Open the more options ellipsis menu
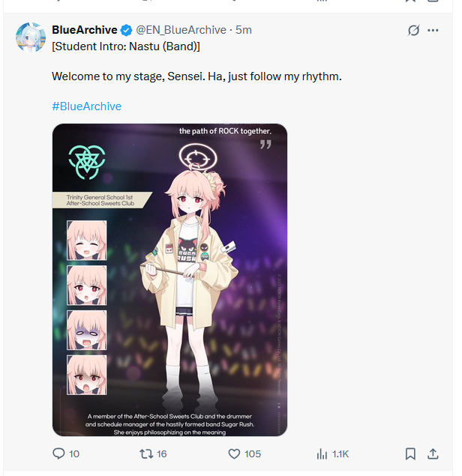The width and height of the screenshot is (462, 476). [x=433, y=30]
